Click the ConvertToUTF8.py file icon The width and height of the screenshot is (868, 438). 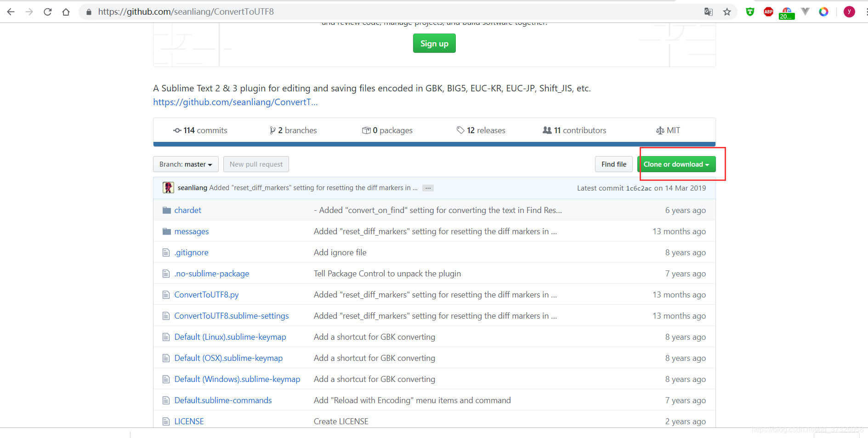[x=166, y=295]
